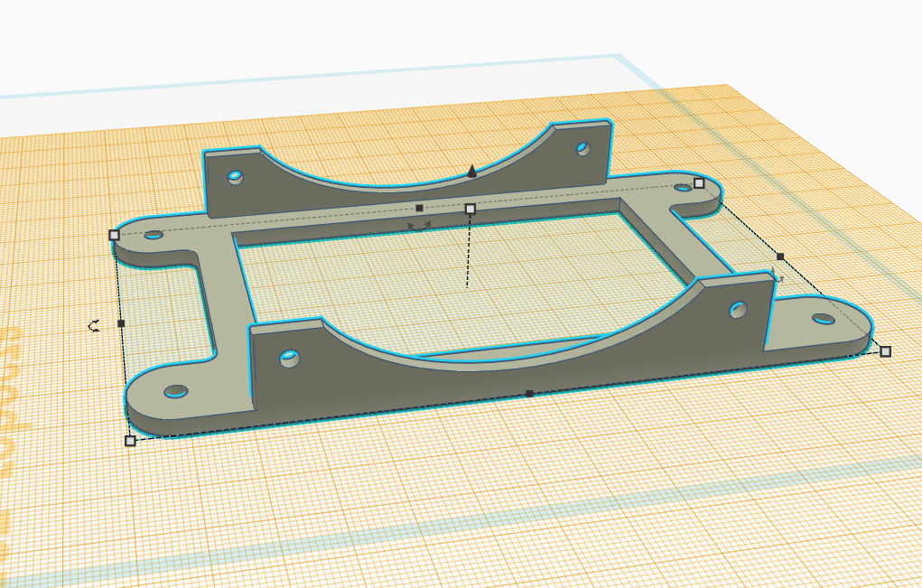Click the white corner handle at the near-right front corner

pyautogui.click(x=886, y=351)
